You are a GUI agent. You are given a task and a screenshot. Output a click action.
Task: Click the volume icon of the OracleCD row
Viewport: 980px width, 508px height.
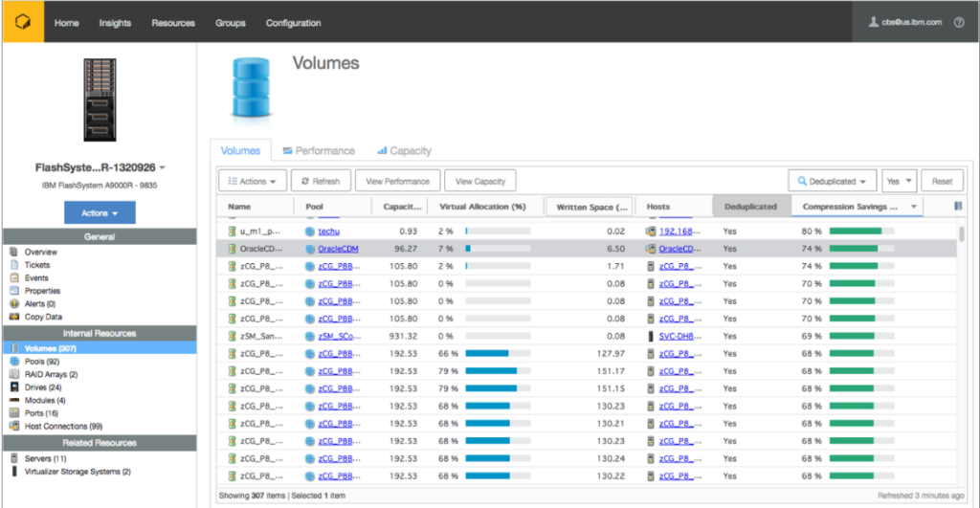[x=232, y=249]
